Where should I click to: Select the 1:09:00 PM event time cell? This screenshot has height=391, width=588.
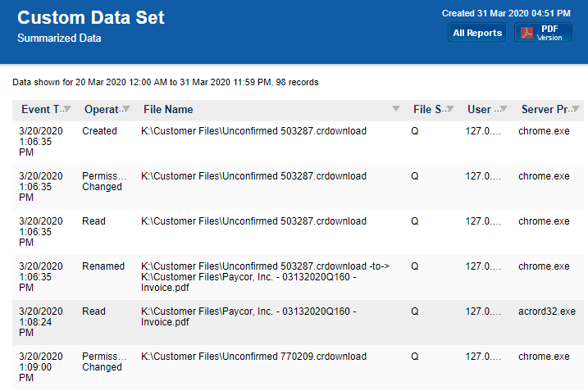[40, 368]
